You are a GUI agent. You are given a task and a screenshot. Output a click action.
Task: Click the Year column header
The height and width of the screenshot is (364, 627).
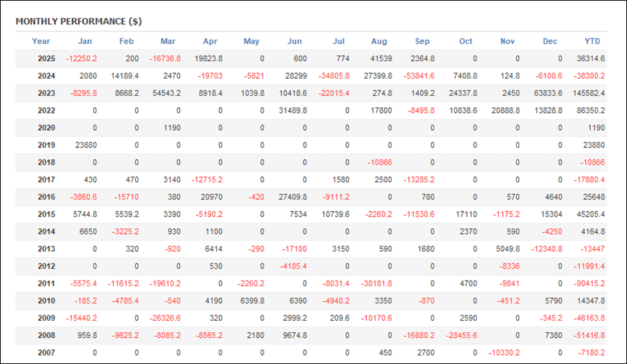[x=41, y=41]
